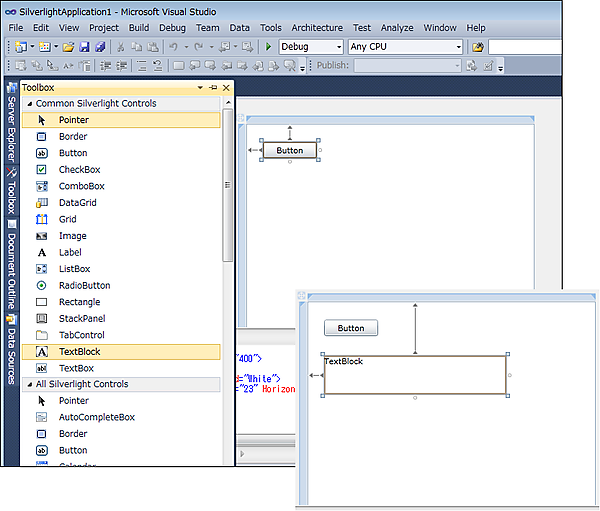The width and height of the screenshot is (600, 511).
Task: Click the Start Debugging green play icon
Action: (269, 47)
